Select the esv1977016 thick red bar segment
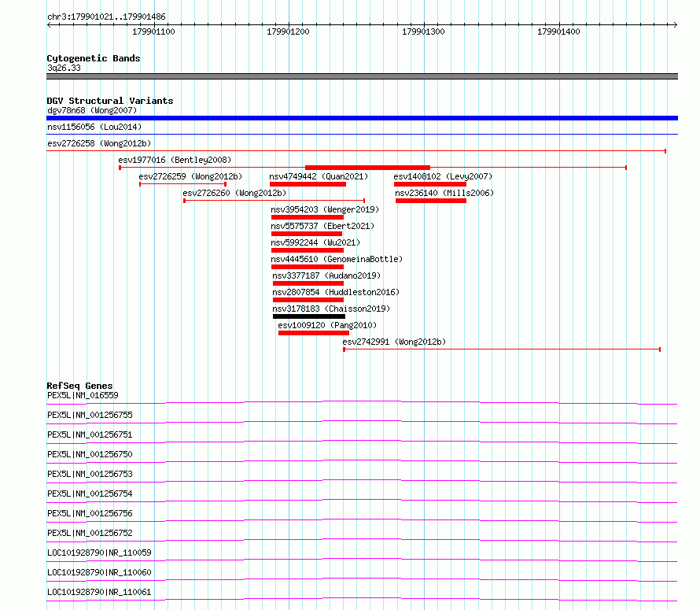 tap(367, 168)
